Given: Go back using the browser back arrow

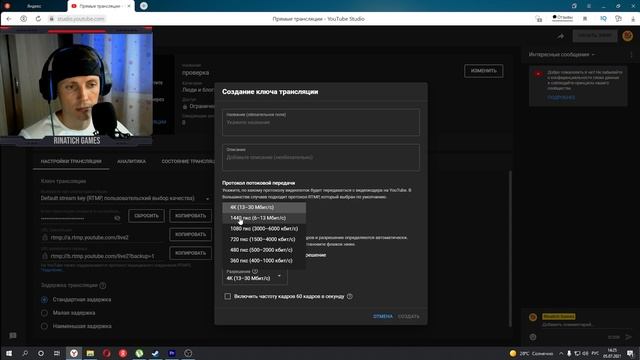Looking at the screenshot, I should tap(9, 19).
